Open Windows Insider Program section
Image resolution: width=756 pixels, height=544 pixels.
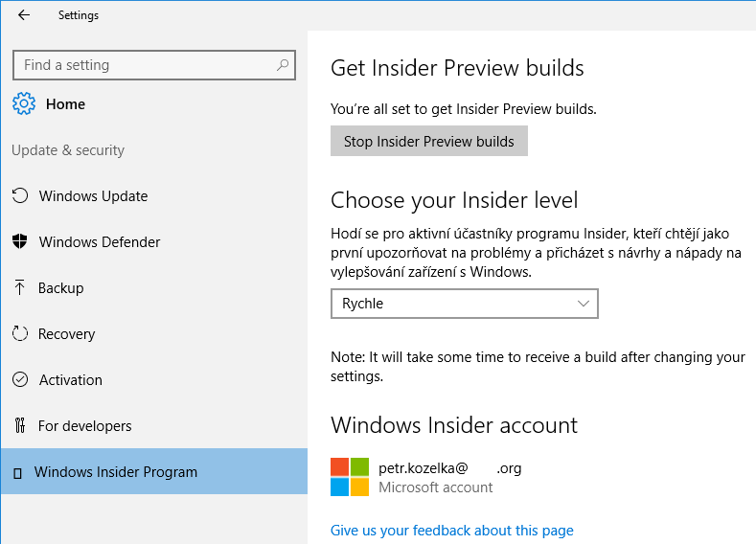[115, 472]
